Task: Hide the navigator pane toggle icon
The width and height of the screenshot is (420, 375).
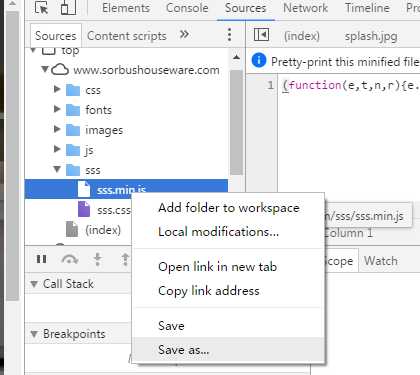Action: [x=261, y=35]
